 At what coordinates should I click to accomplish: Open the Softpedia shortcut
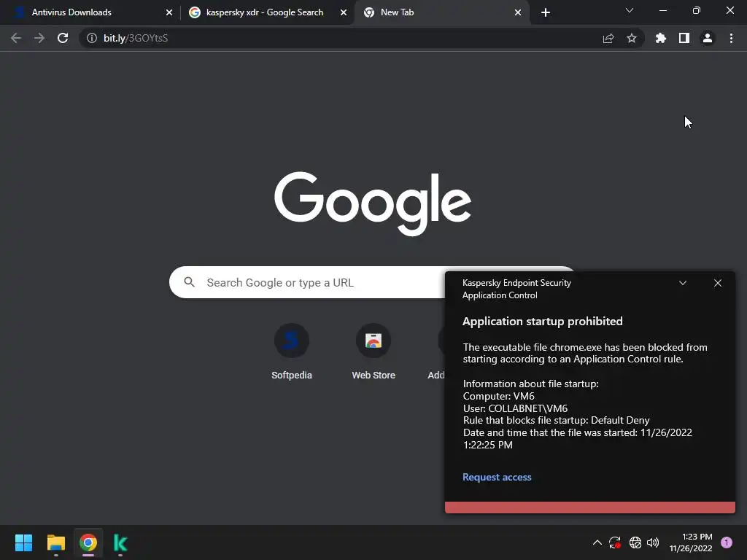coord(292,351)
